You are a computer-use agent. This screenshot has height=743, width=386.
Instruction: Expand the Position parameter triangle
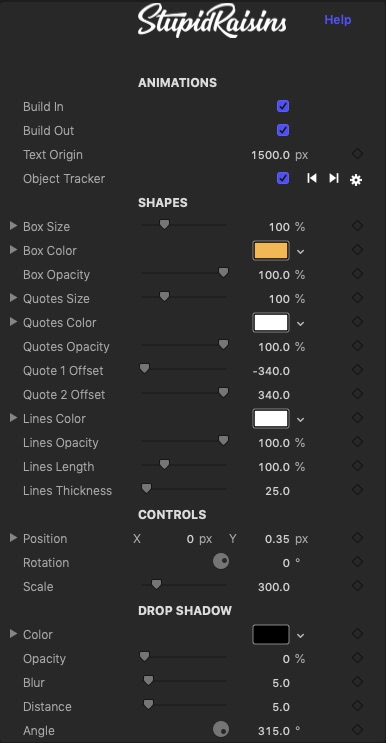[13, 537]
